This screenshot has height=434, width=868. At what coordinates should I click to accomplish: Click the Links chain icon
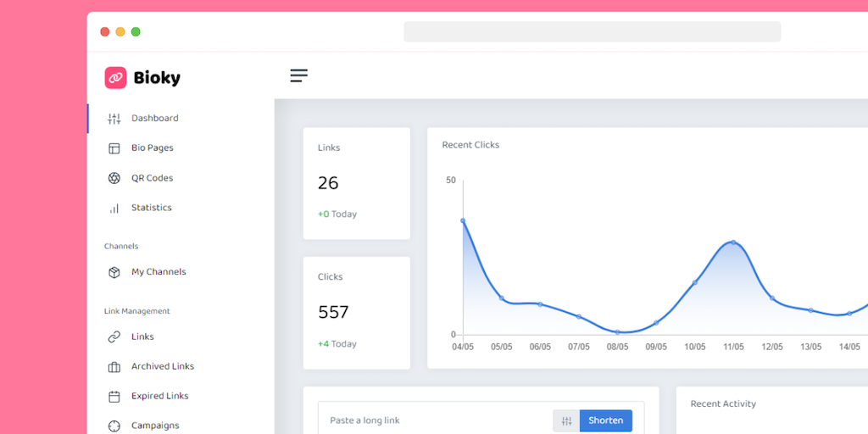[114, 337]
